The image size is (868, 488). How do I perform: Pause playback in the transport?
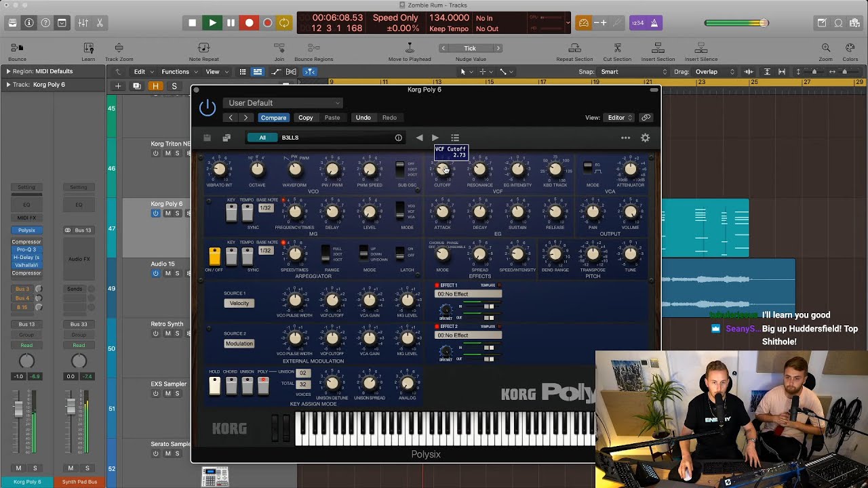231,22
